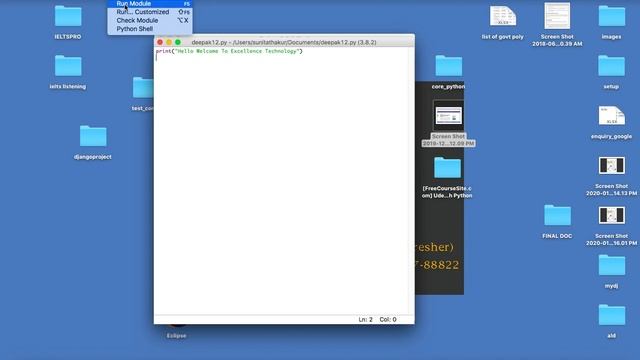Choose Run Module from the menu
Viewport: 640px width, 360px height.
point(150,4)
